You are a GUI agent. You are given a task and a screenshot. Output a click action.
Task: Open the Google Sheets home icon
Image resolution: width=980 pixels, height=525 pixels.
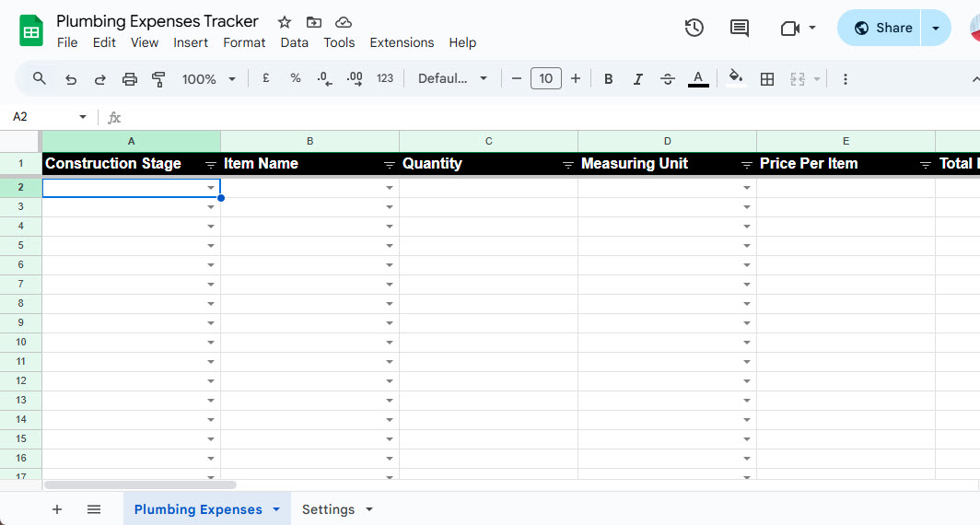pyautogui.click(x=30, y=30)
